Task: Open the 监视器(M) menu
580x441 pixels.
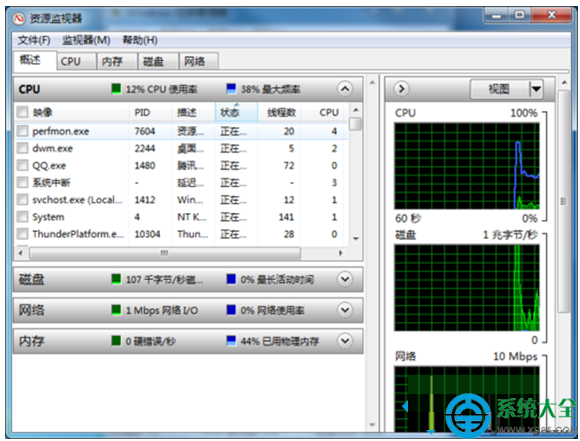Action: tap(86, 40)
